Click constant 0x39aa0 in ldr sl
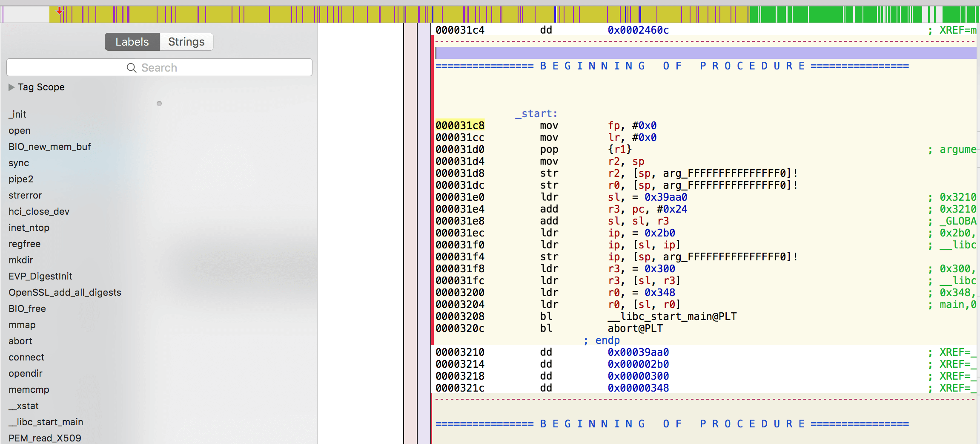Image resolution: width=980 pixels, height=444 pixels. [666, 197]
